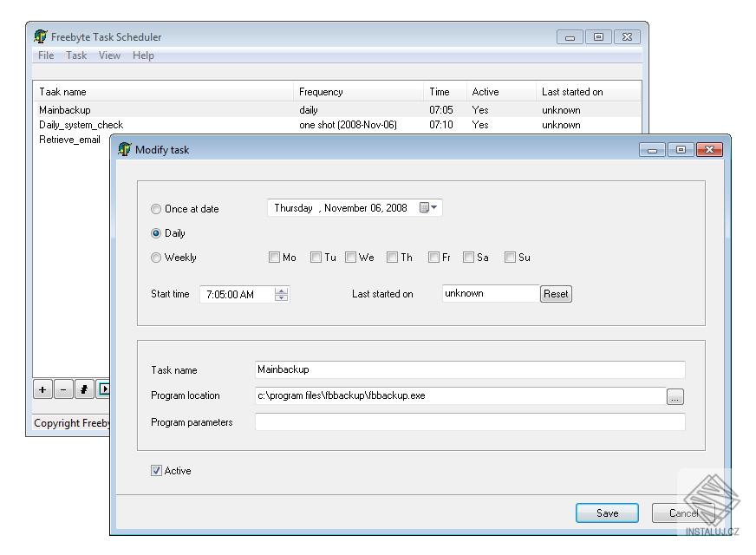
Task: Increase start time with the up spinner
Action: tap(282, 291)
